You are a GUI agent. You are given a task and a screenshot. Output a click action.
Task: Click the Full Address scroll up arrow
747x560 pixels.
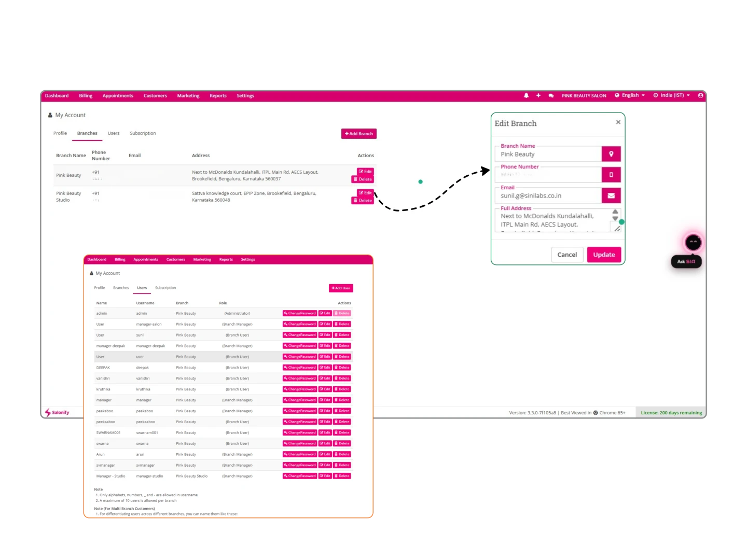pos(615,212)
